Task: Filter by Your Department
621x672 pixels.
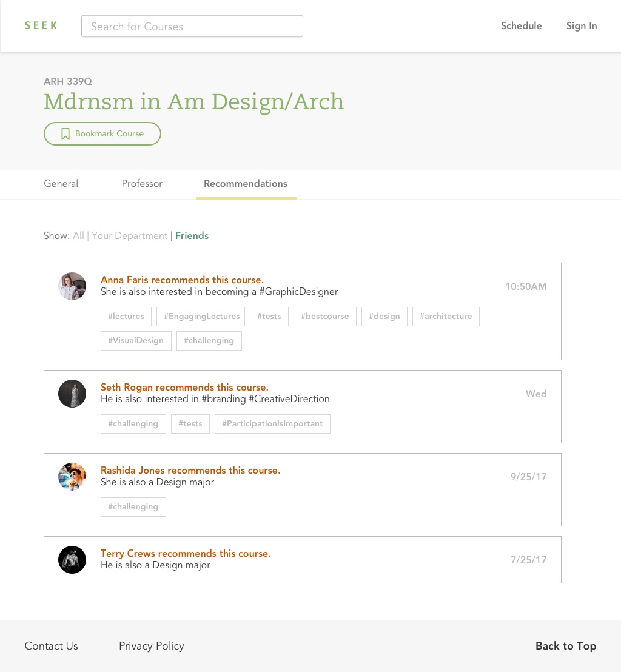Action: pyautogui.click(x=129, y=236)
